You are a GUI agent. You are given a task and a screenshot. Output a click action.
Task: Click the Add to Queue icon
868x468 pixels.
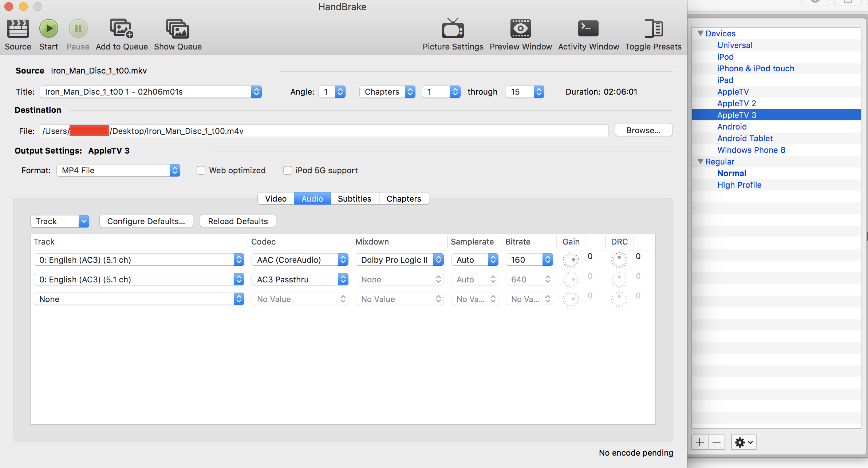tap(122, 29)
